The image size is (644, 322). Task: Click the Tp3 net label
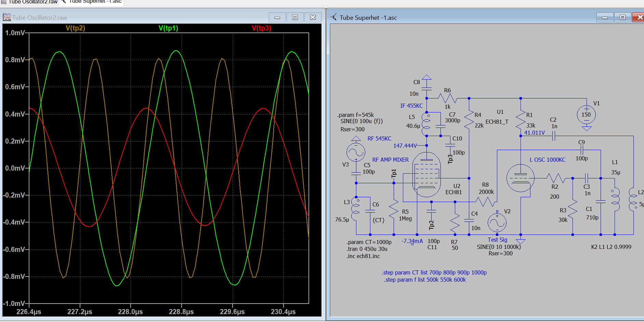coord(450,159)
